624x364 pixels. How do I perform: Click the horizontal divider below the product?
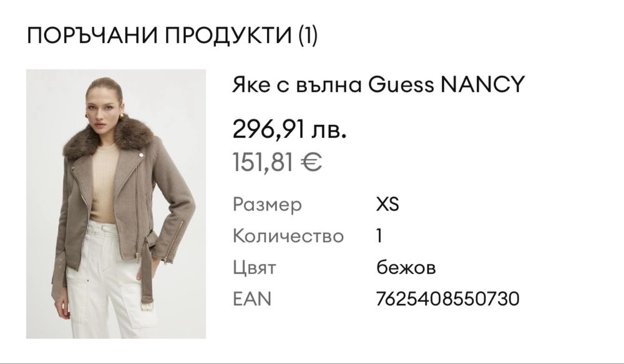[x=312, y=362]
